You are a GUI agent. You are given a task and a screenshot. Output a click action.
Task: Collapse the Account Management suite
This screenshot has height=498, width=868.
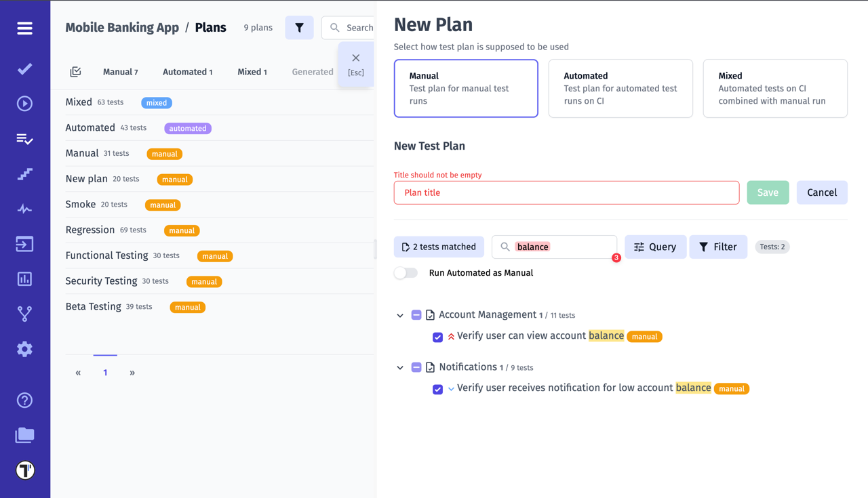tap(400, 315)
